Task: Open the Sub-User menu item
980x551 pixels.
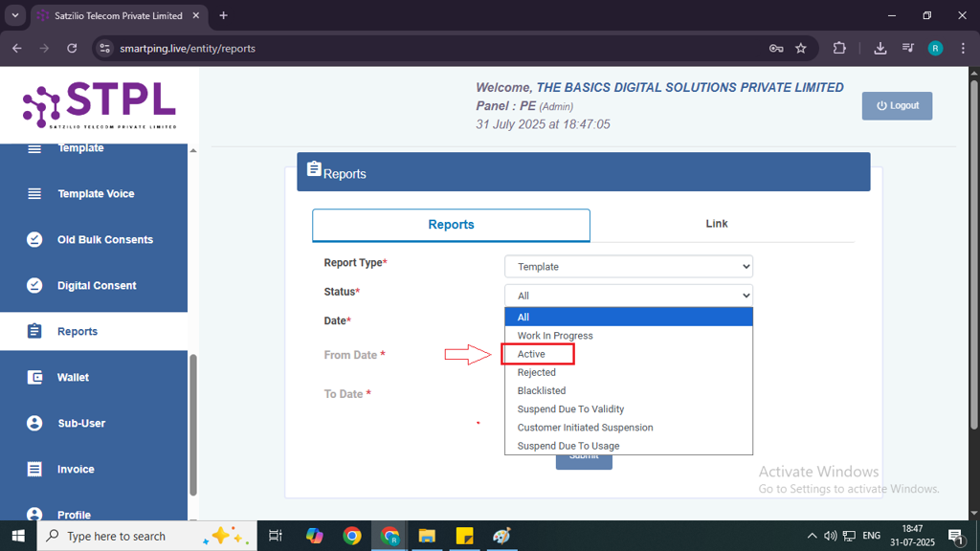Action: [x=94, y=423]
